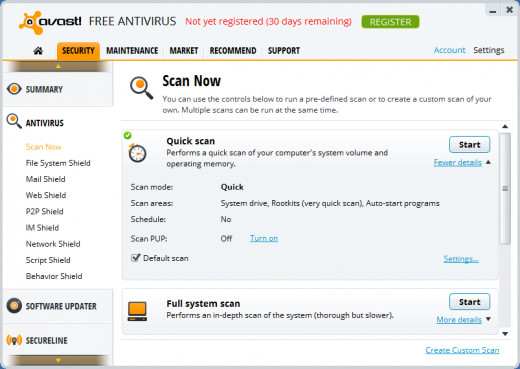Expand Full system scan More details arrow

pyautogui.click(x=488, y=319)
